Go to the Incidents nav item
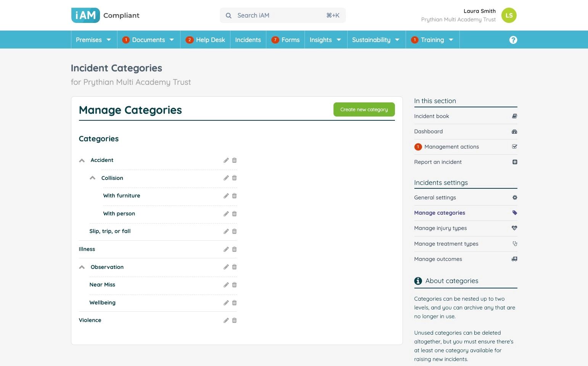This screenshot has width=588, height=366. point(248,40)
